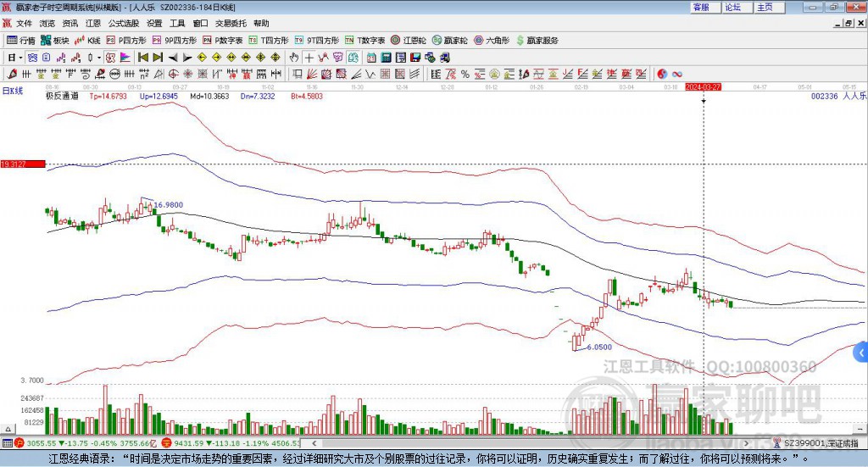Image resolution: width=868 pixels, height=467 pixels.
Task: Click the blue side panel arrow tab
Action: 861,353
